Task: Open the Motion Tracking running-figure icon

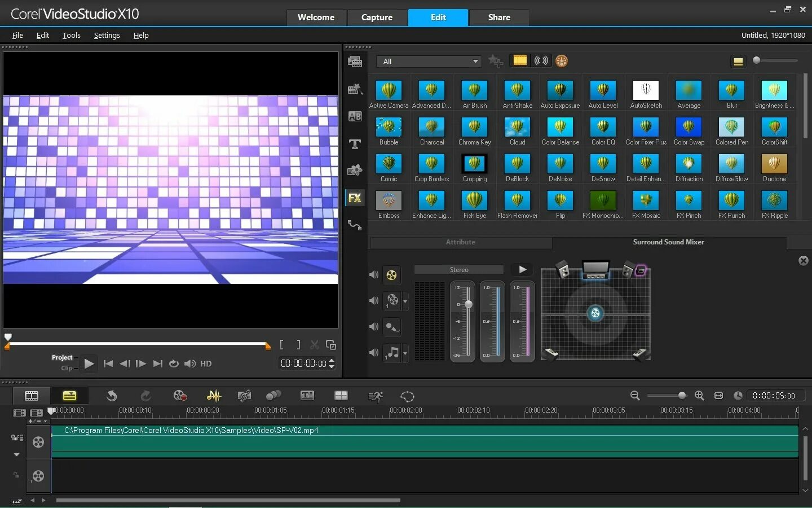Action: [375, 396]
